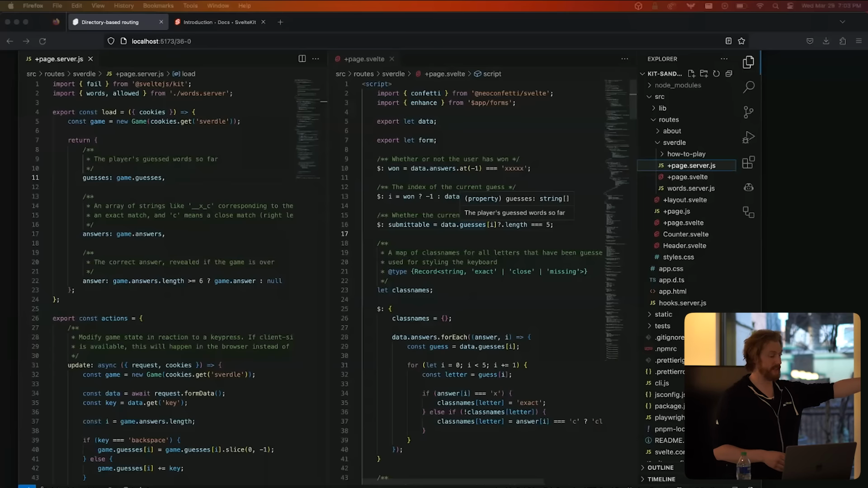Open Run and Debug view icon

[749, 137]
